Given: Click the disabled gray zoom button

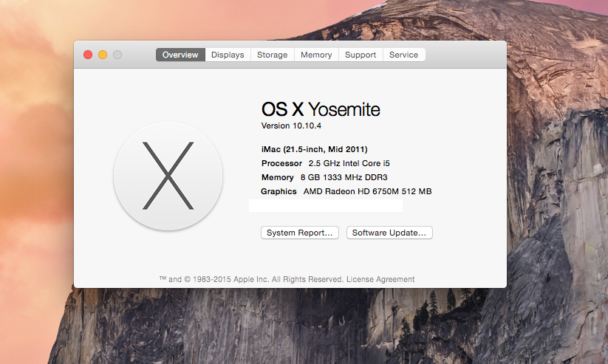Looking at the screenshot, I should pos(117,55).
